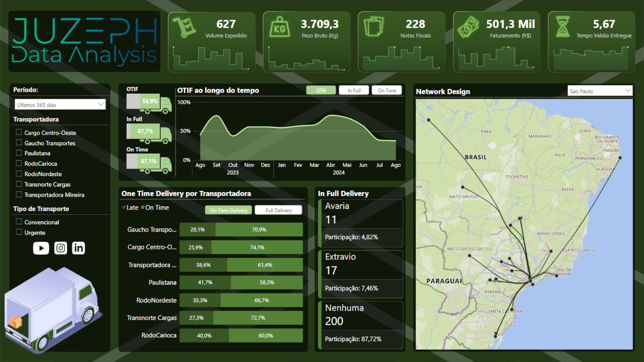Enable the Convencional transport type checkbox
This screenshot has width=644, height=362.
coord(19,222)
